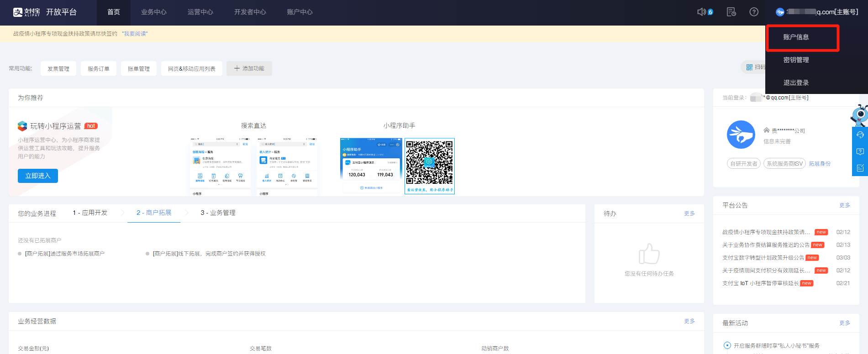Screen dimensions: 868x354
Task: Open 账单管理 shortcut
Action: click(x=139, y=68)
